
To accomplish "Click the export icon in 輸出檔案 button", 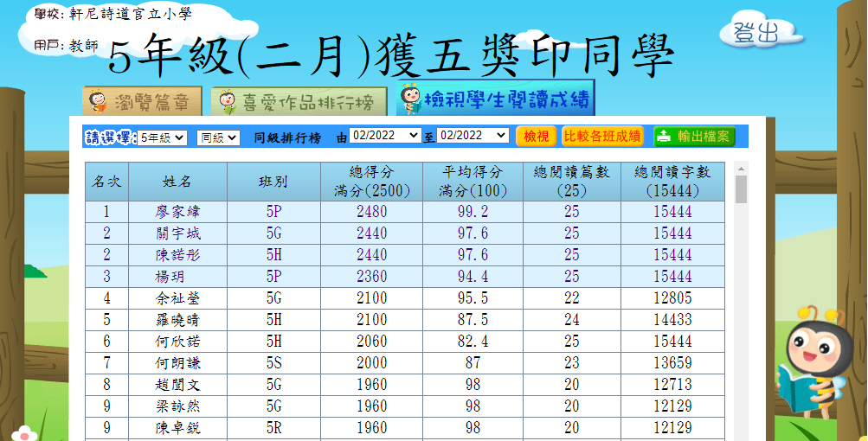I will 664,137.
